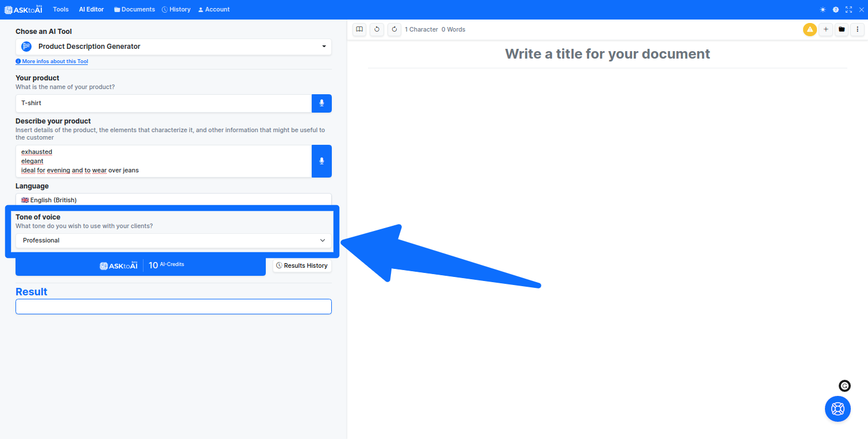Viewport: 868px width, 439px height.
Task: Open the three-dot options menu
Action: [x=858, y=29]
